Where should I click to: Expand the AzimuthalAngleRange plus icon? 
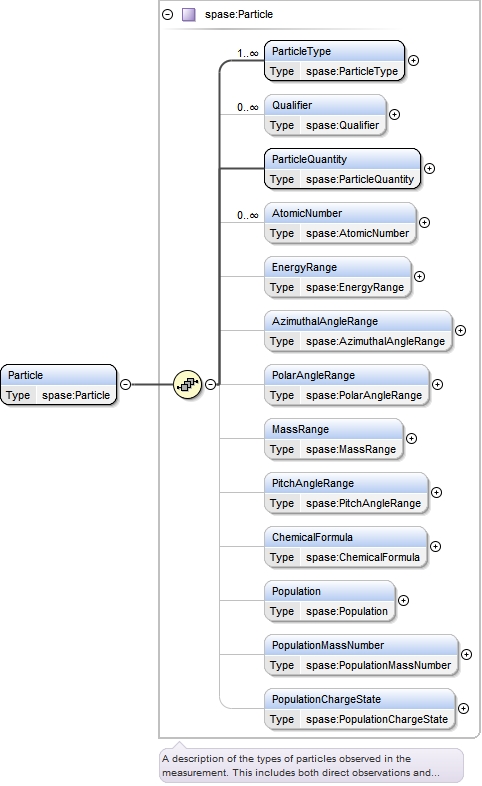pyautogui.click(x=460, y=330)
